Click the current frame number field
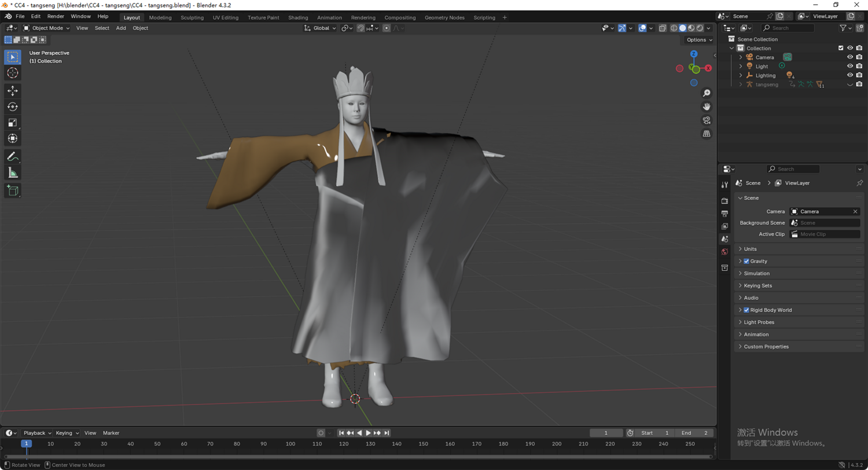This screenshot has height=470, width=868. click(x=606, y=433)
